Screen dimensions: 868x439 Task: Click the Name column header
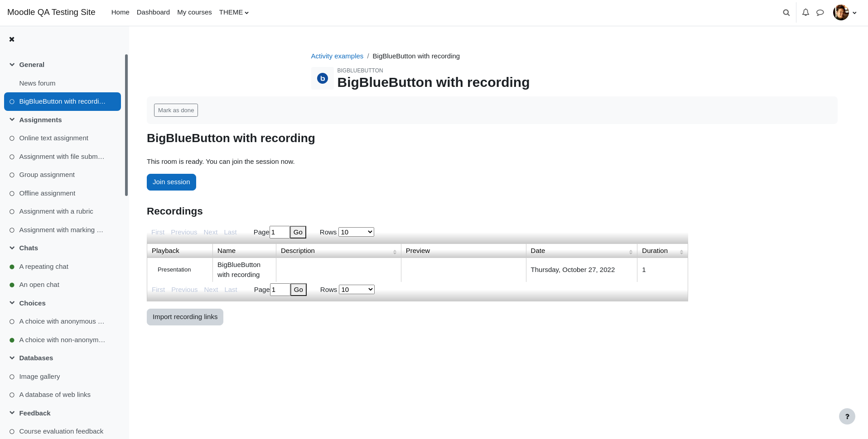click(244, 251)
